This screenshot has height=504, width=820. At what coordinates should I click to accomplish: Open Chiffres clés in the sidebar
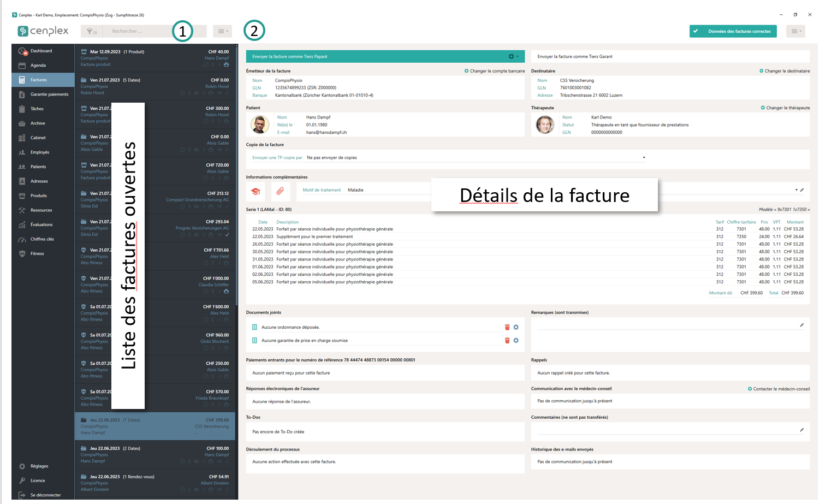pos(42,239)
